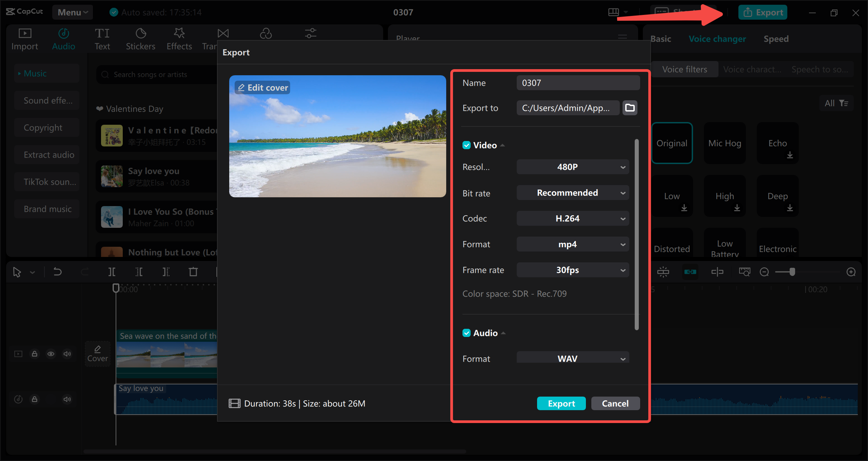Select the Undo icon in timeline toolbar
This screenshot has height=461, width=868.
tap(58, 272)
